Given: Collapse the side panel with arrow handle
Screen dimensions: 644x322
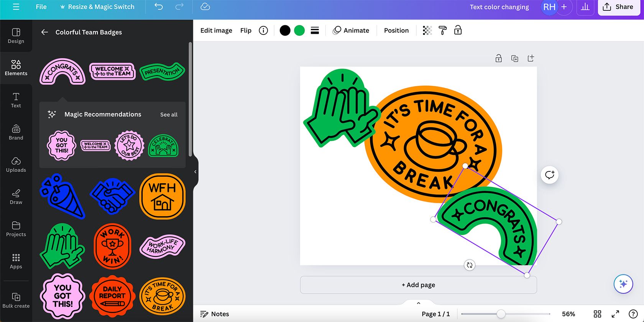Looking at the screenshot, I should point(195,172).
